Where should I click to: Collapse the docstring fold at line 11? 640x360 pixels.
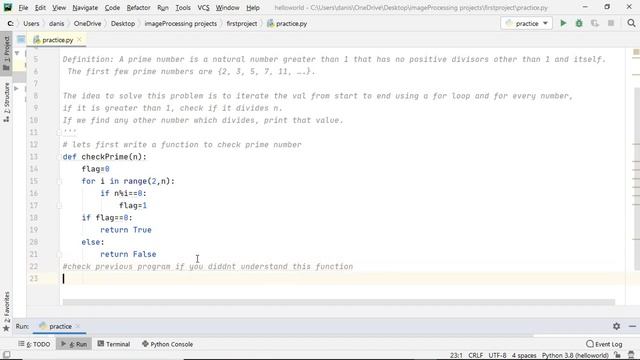point(59,132)
